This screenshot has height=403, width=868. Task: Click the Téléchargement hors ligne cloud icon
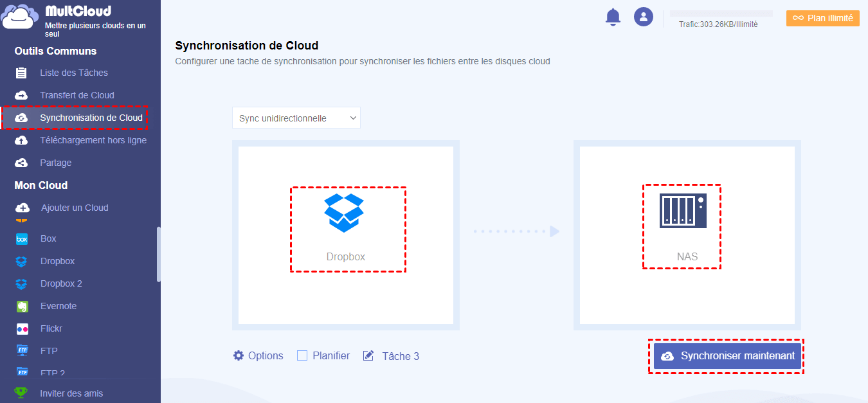tap(21, 140)
